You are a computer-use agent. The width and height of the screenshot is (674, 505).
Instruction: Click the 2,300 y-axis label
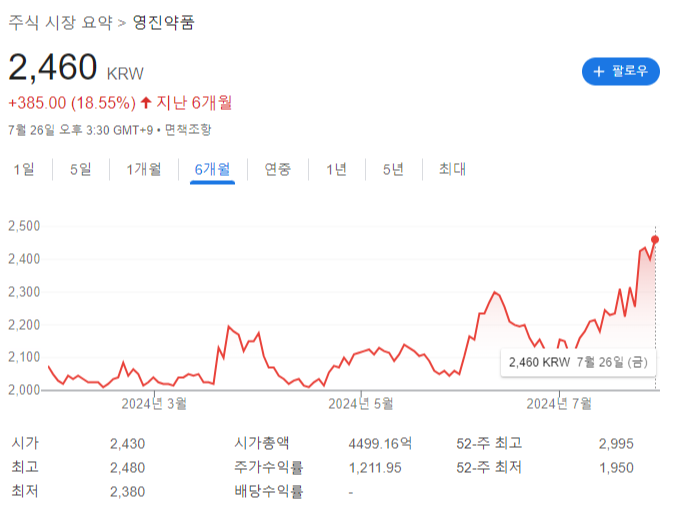(24, 292)
